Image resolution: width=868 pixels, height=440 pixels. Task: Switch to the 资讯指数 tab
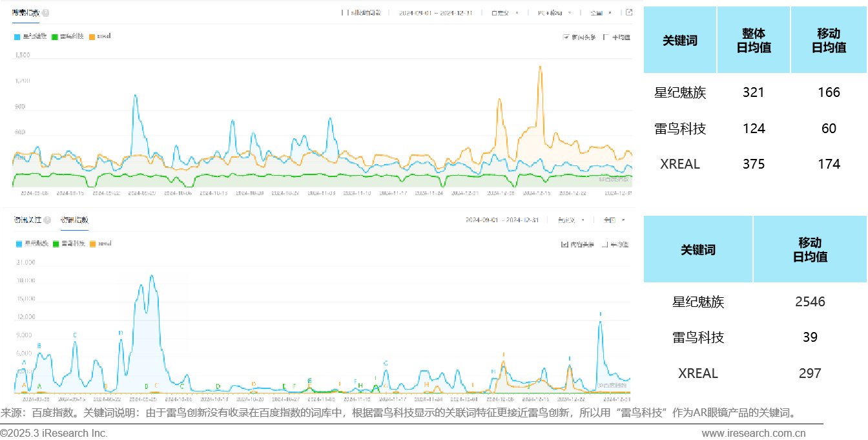(74, 220)
